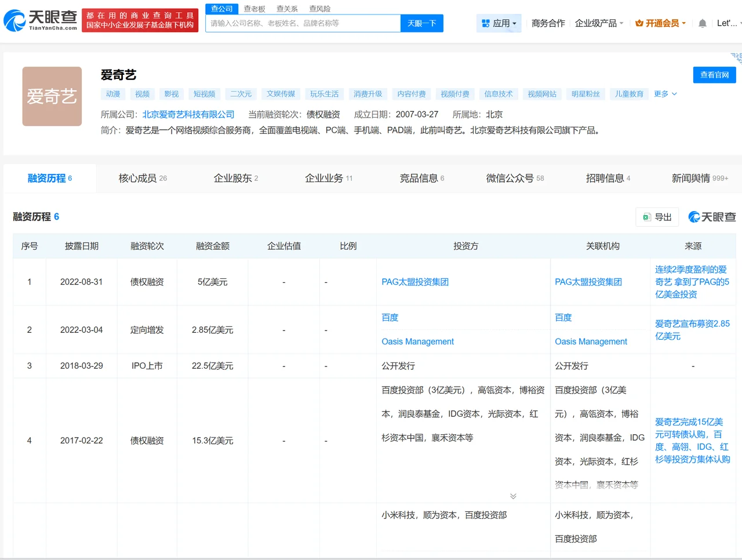Click the 商务合作 link

(548, 23)
